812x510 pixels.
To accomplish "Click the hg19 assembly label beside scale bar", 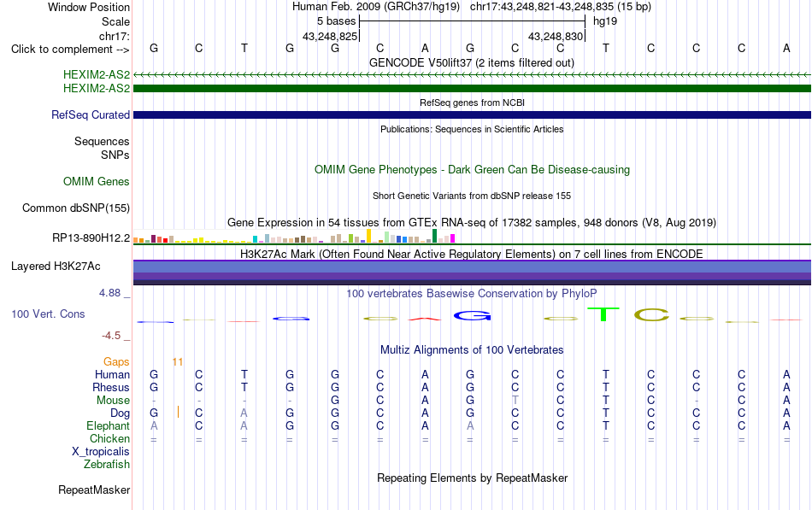I will (605, 21).
